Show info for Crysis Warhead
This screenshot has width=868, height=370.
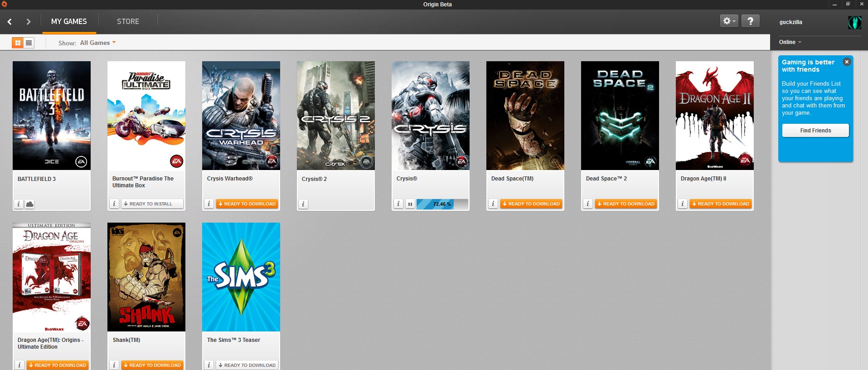[209, 204]
